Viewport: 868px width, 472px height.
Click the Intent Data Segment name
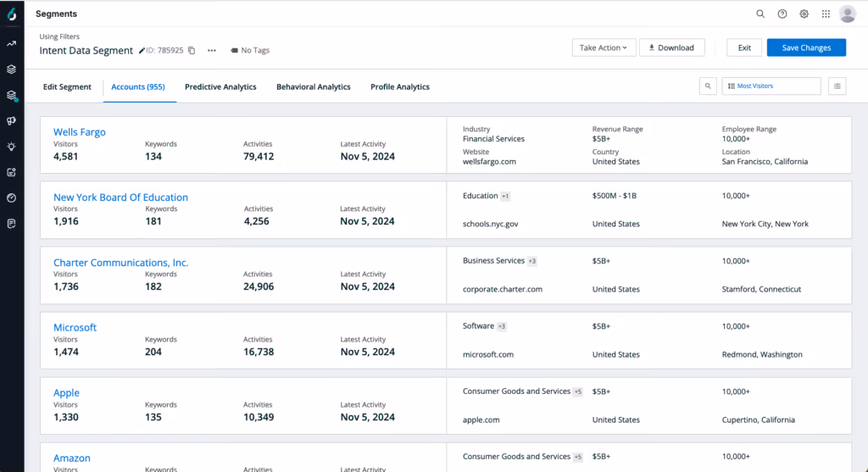(86, 50)
